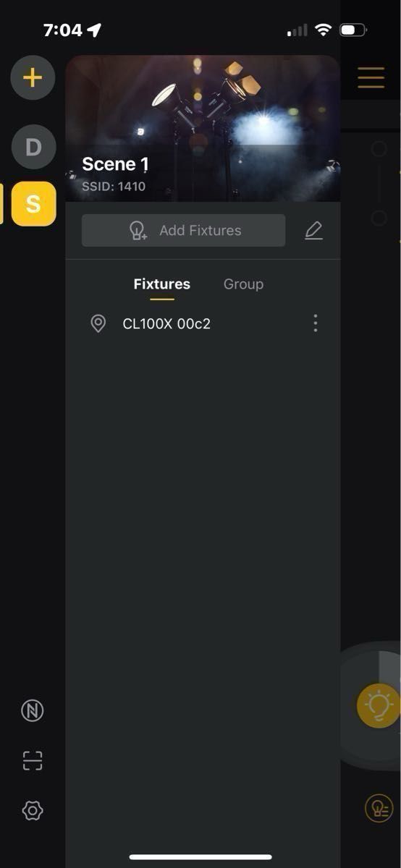This screenshot has width=401, height=868.
Task: Tap the yellow plus add scene button
Action: point(33,77)
